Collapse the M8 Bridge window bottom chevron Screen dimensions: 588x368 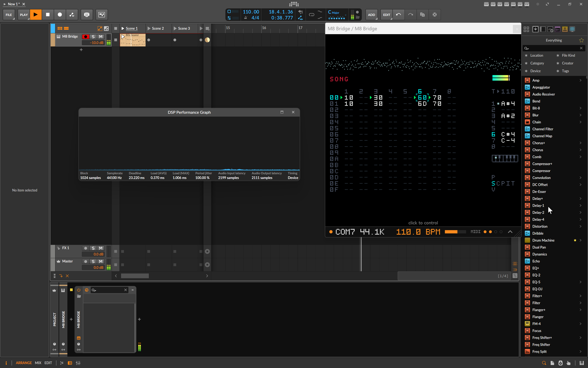(x=510, y=232)
